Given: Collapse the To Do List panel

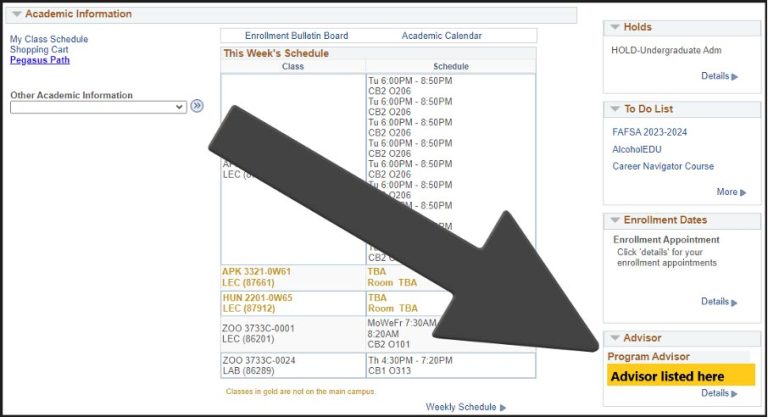Looking at the screenshot, I should [615, 108].
